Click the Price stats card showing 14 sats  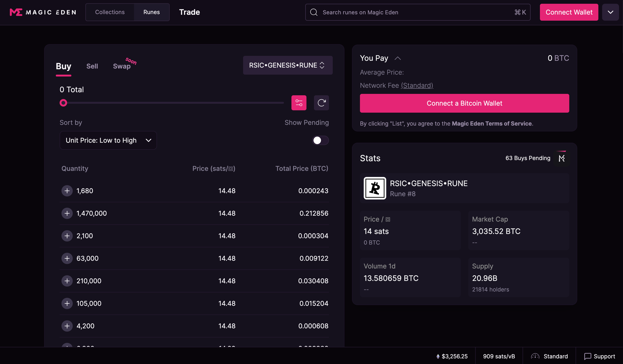(410, 230)
